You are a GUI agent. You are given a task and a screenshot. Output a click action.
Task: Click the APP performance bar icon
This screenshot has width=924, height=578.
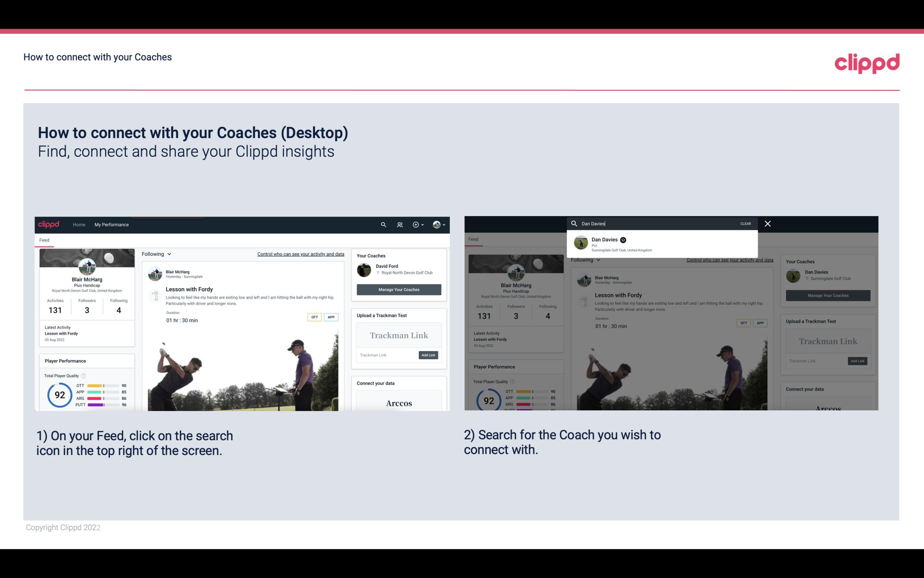pos(102,392)
